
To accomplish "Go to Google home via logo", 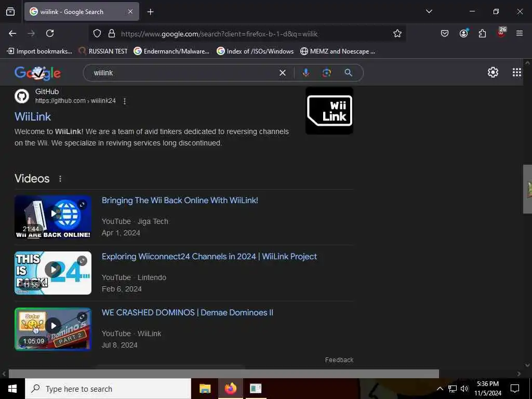I will pyautogui.click(x=37, y=73).
